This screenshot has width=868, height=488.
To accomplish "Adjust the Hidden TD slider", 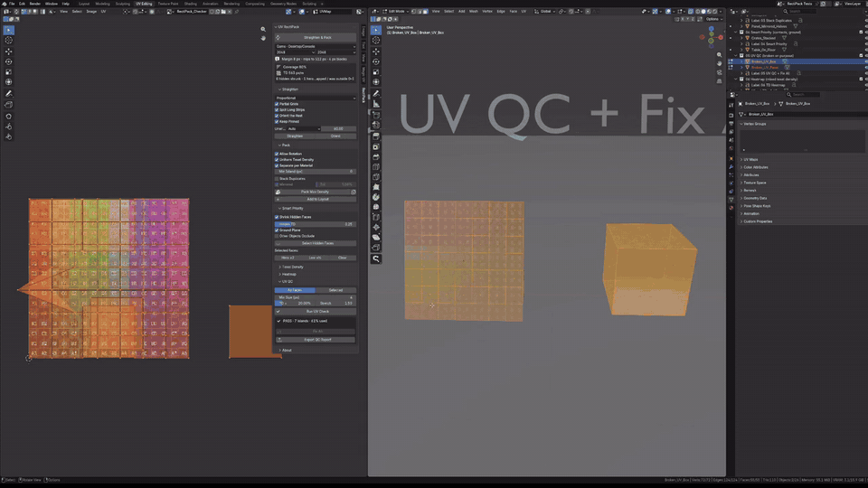I will (x=316, y=224).
